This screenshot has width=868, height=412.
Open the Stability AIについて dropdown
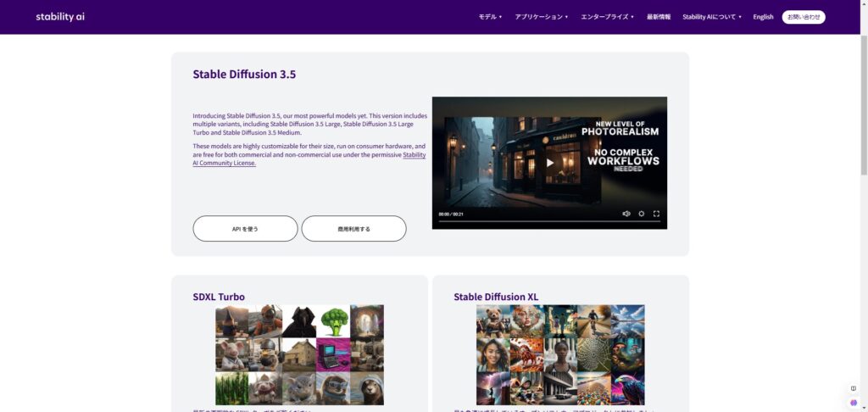coord(711,17)
